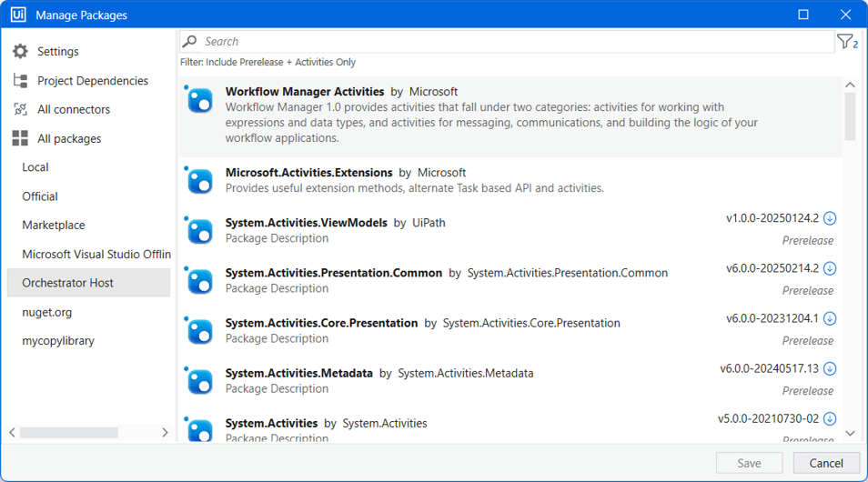Click the Microsoft.Activities.Extensions package icon
Screen dimensions: 868x482
[199, 180]
